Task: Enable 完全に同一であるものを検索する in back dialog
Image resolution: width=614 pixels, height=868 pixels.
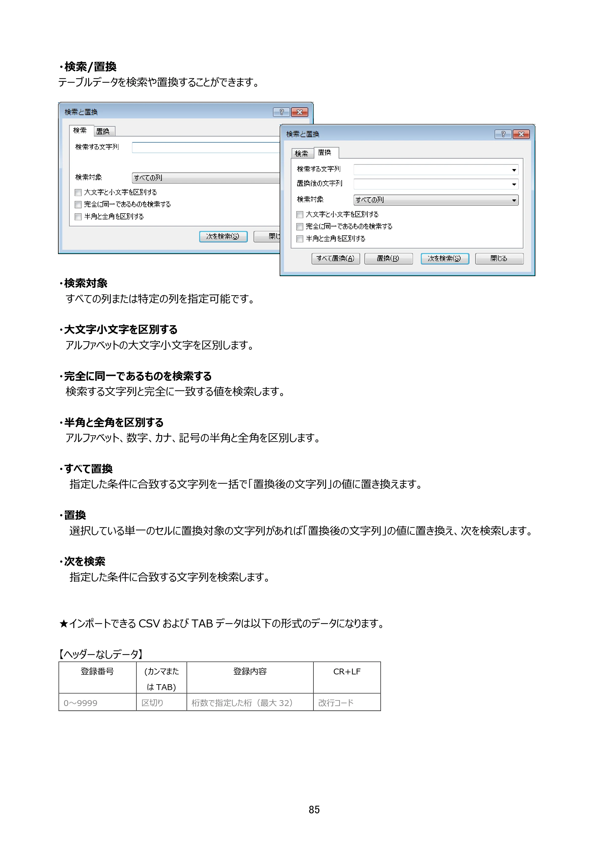Action: 78,205
